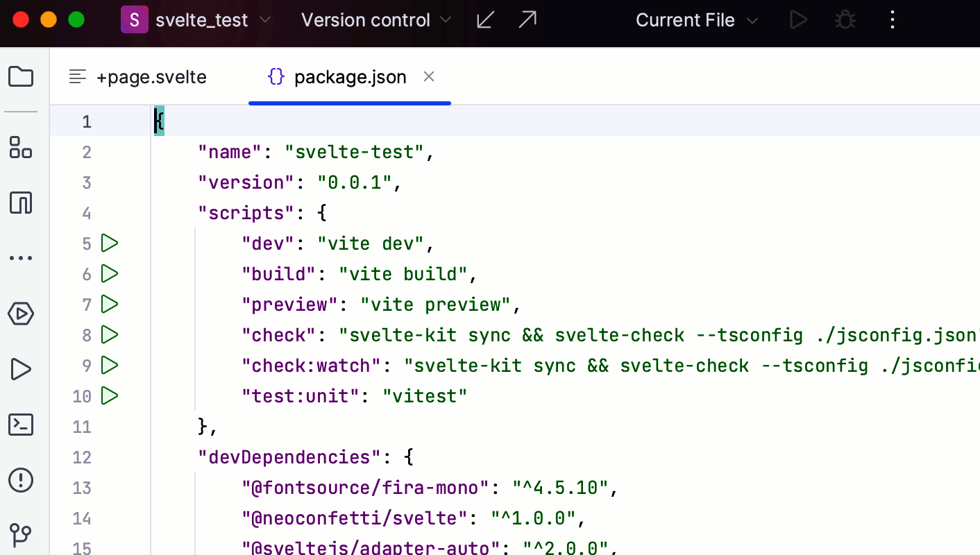Open the Problems tool window
The width and height of the screenshot is (980, 555).
pyautogui.click(x=21, y=479)
